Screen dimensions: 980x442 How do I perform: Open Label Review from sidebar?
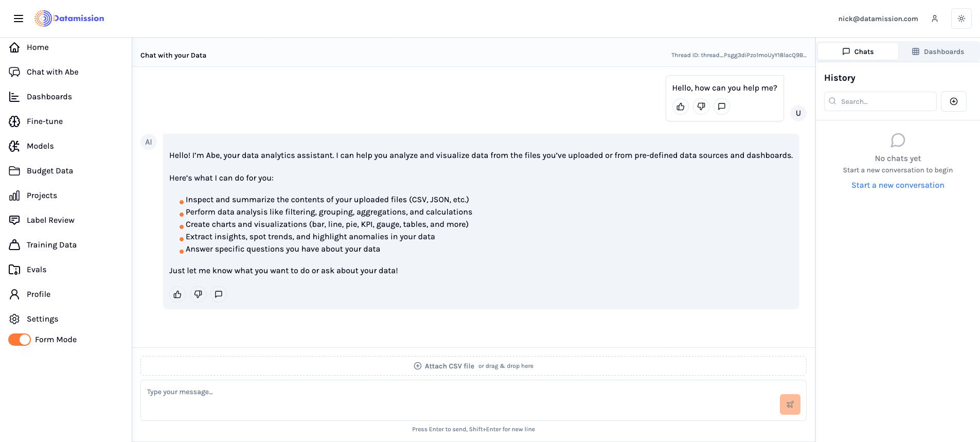coord(50,220)
